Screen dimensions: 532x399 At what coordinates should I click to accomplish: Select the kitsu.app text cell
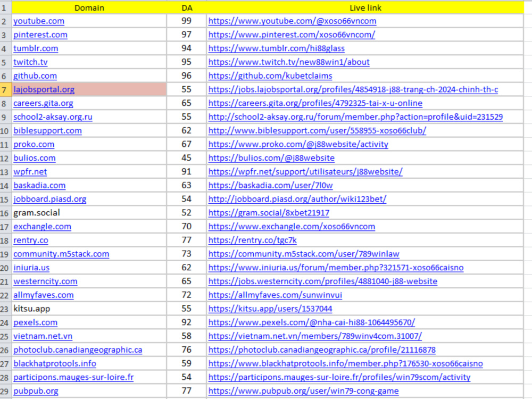(89, 309)
